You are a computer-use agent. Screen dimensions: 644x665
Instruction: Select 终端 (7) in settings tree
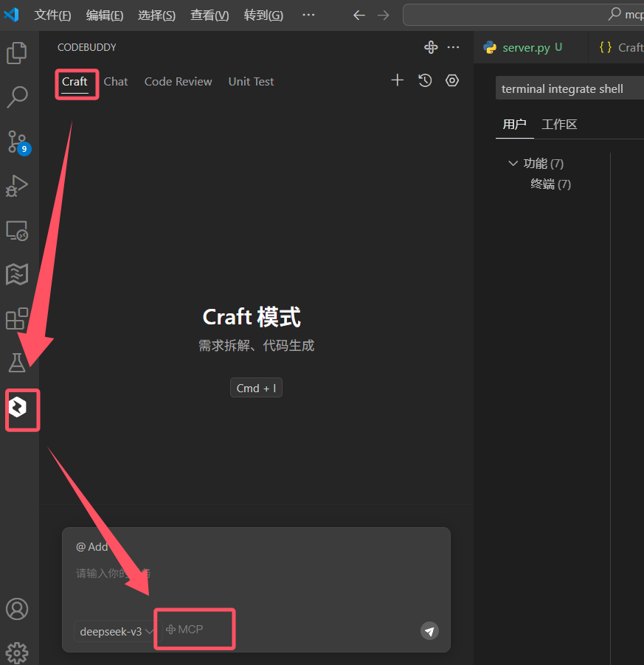tap(550, 184)
